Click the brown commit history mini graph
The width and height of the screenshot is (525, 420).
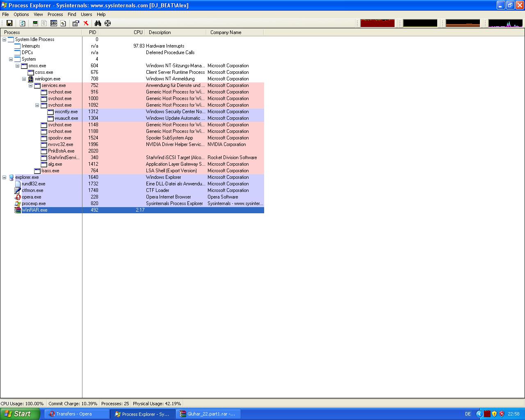coord(463,23)
